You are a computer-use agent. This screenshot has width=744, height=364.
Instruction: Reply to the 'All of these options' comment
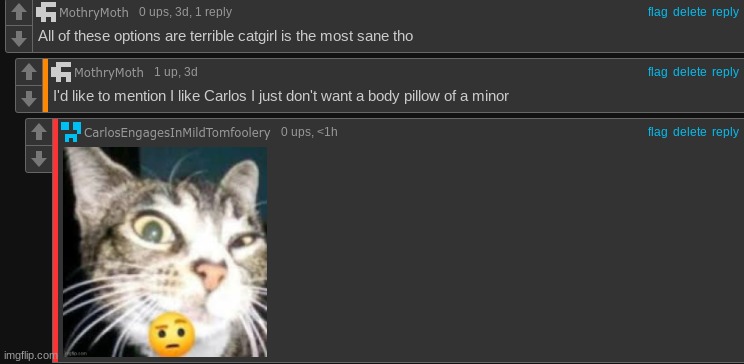pyautogui.click(x=725, y=12)
